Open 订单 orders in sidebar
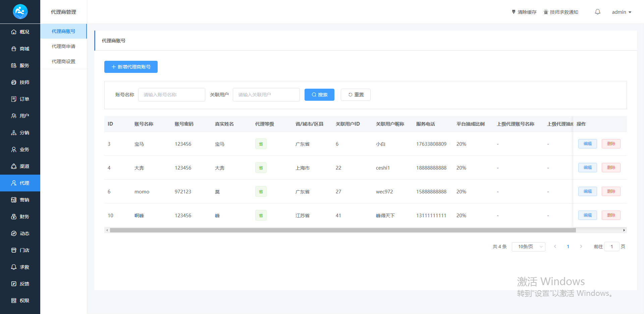The image size is (644, 314). pyautogui.click(x=20, y=99)
